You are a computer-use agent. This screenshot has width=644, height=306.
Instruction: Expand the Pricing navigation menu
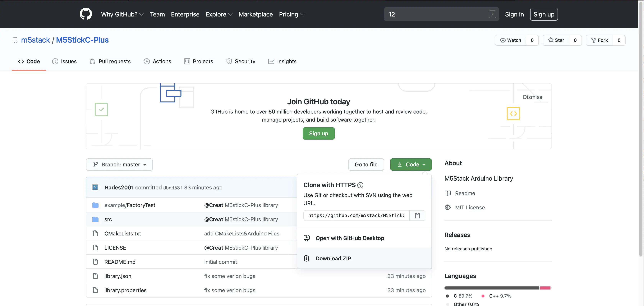pyautogui.click(x=292, y=14)
